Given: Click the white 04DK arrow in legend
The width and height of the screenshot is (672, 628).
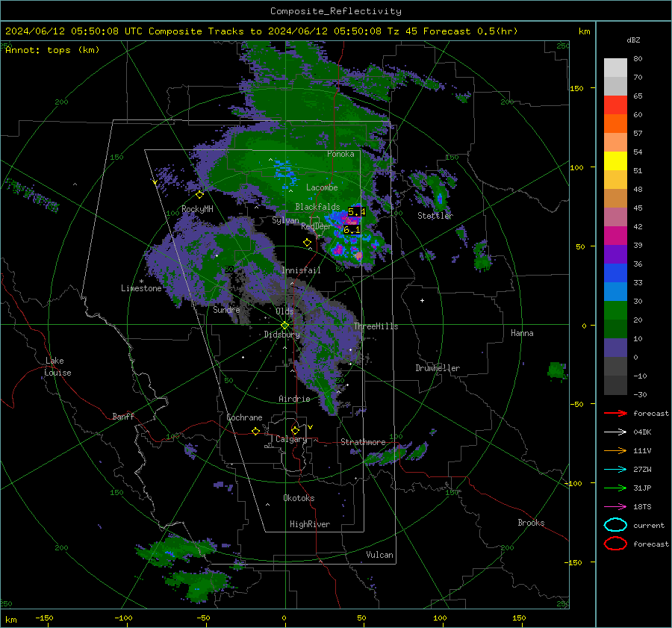Looking at the screenshot, I should coord(615,432).
